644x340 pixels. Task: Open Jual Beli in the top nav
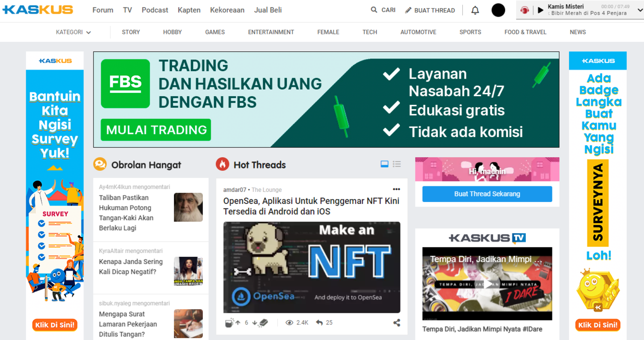click(x=268, y=10)
